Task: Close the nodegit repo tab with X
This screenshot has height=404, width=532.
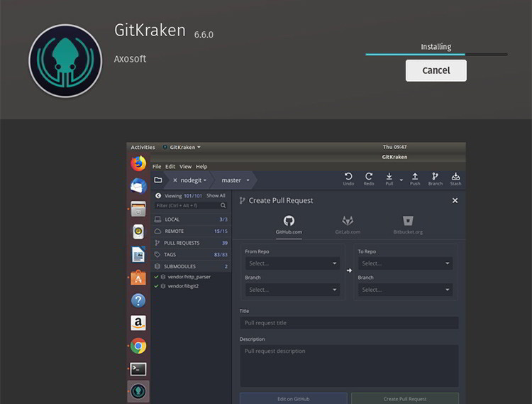Action: click(x=175, y=180)
